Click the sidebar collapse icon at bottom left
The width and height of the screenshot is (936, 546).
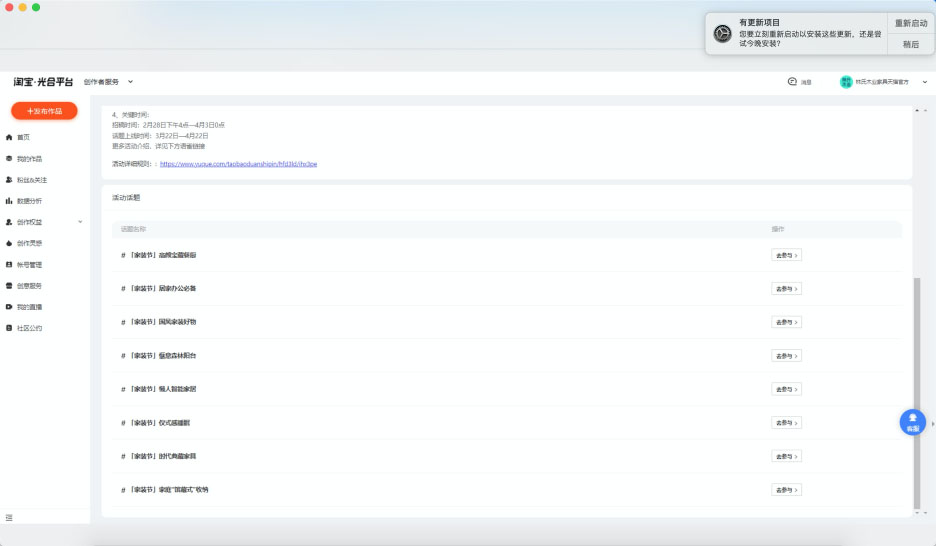[9, 517]
